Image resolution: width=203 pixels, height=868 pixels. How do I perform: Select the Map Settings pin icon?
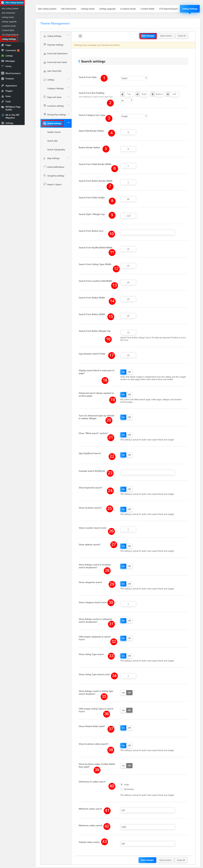[x=44, y=158]
